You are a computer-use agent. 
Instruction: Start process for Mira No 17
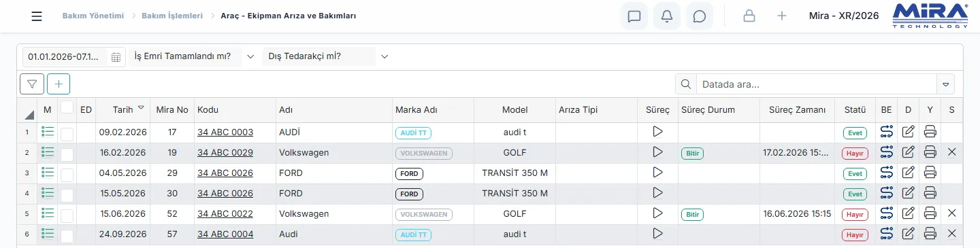657,132
